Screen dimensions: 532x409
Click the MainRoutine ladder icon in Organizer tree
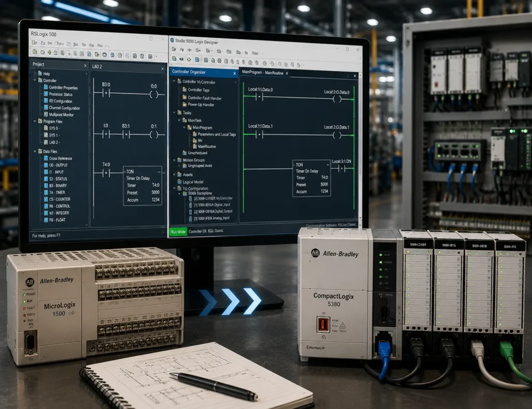pyautogui.click(x=195, y=146)
